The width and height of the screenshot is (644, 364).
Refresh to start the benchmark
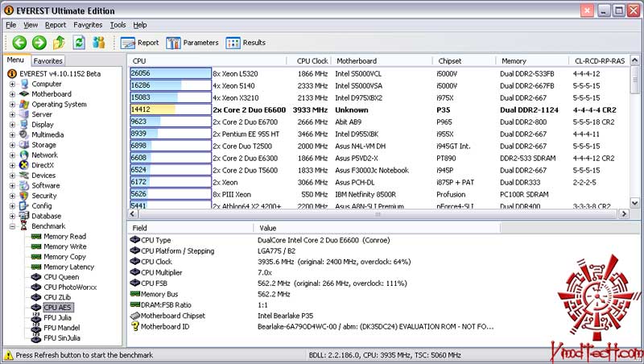click(x=79, y=43)
